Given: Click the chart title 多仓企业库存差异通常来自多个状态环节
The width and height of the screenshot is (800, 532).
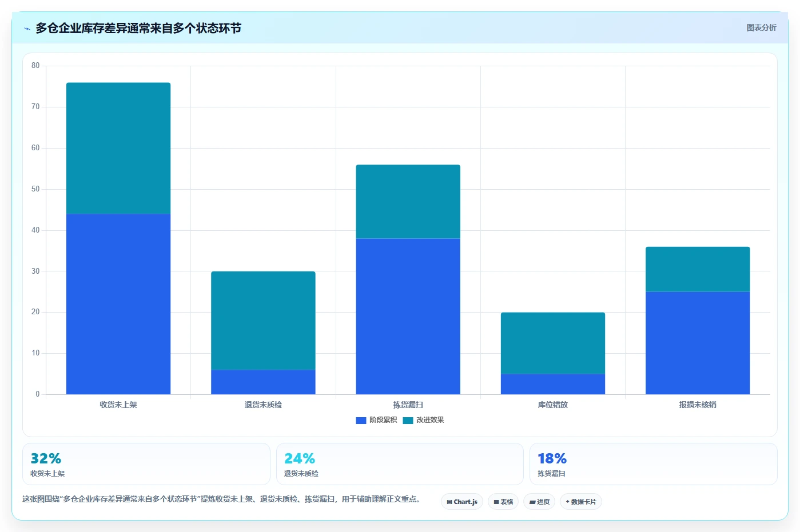Looking at the screenshot, I should [138, 28].
